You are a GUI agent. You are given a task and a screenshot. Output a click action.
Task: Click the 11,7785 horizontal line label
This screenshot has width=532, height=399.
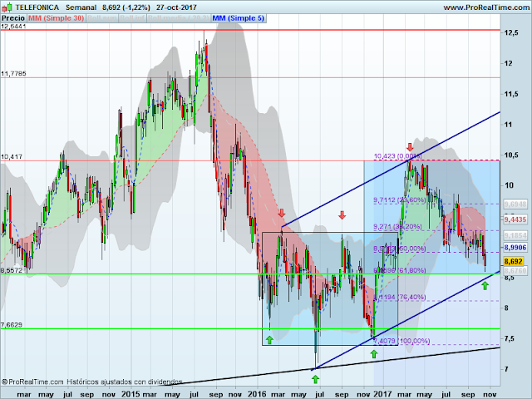tap(13, 73)
